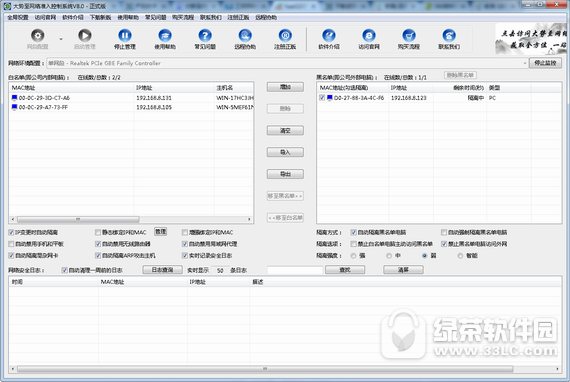This screenshot has width=570, height=382.
Task: Open the 软件介绍 toolbar icon
Action: click(x=329, y=35)
